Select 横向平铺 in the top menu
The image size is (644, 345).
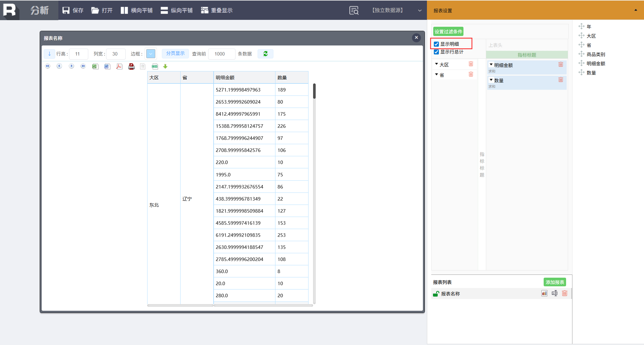point(137,10)
